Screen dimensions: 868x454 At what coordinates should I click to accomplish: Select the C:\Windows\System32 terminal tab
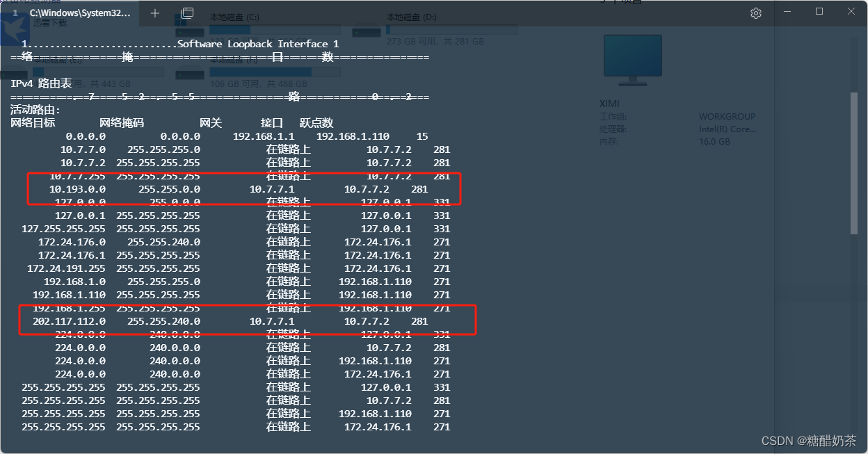(x=70, y=13)
